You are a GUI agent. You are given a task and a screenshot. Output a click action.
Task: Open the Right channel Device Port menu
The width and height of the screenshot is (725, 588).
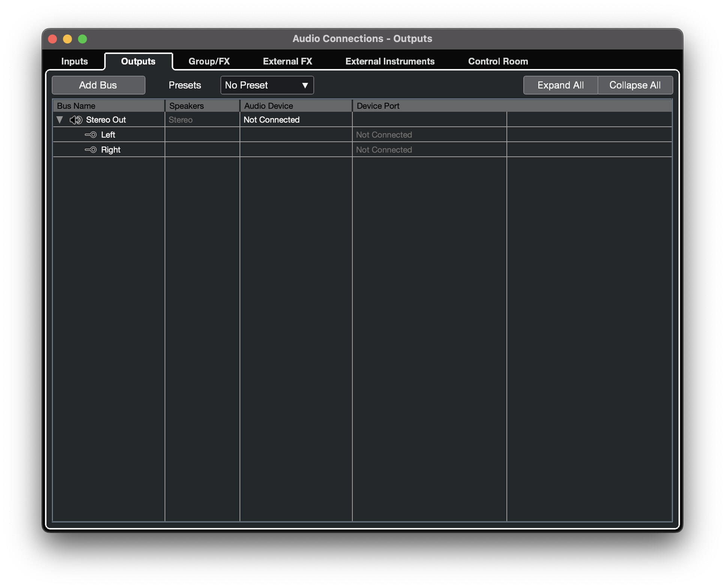tap(384, 150)
